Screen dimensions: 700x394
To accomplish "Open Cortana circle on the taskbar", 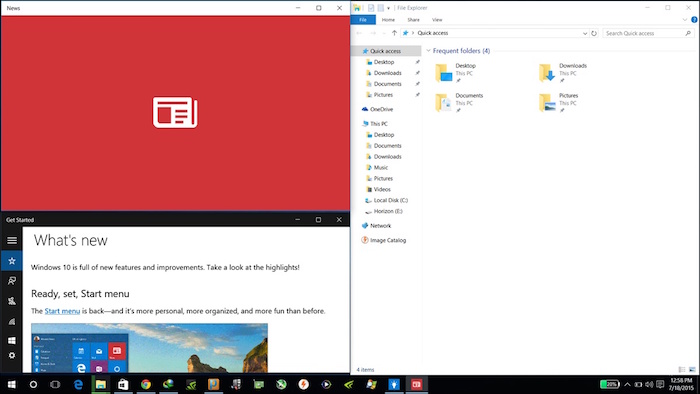I will coord(33,384).
